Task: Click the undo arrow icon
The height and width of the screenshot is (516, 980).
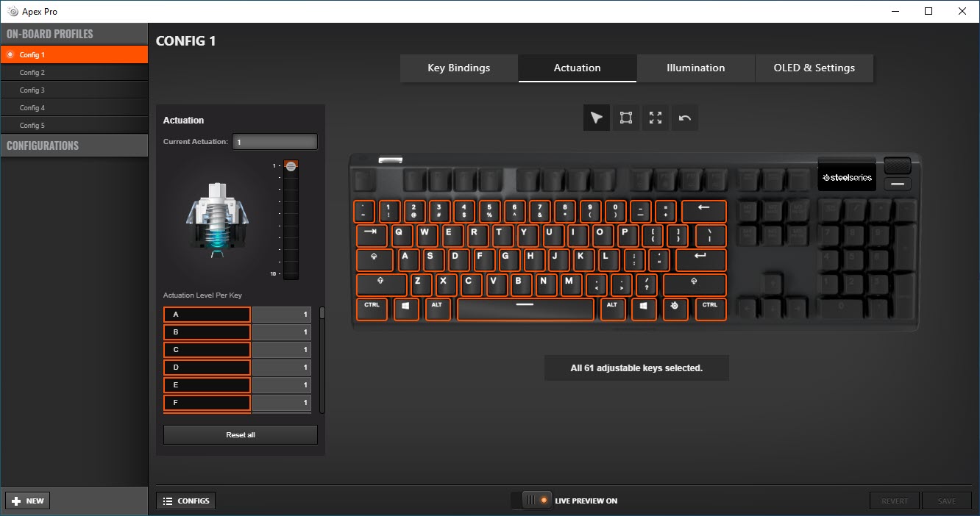Action: pos(685,118)
